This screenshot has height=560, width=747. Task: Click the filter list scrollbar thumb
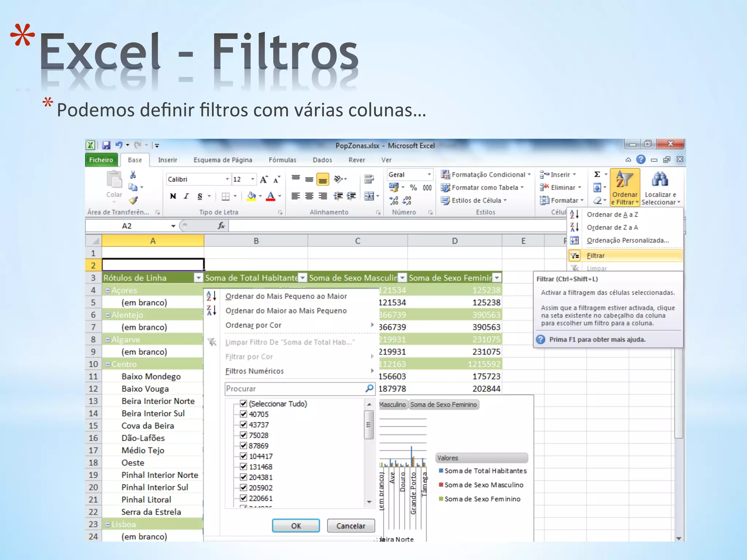tap(369, 425)
